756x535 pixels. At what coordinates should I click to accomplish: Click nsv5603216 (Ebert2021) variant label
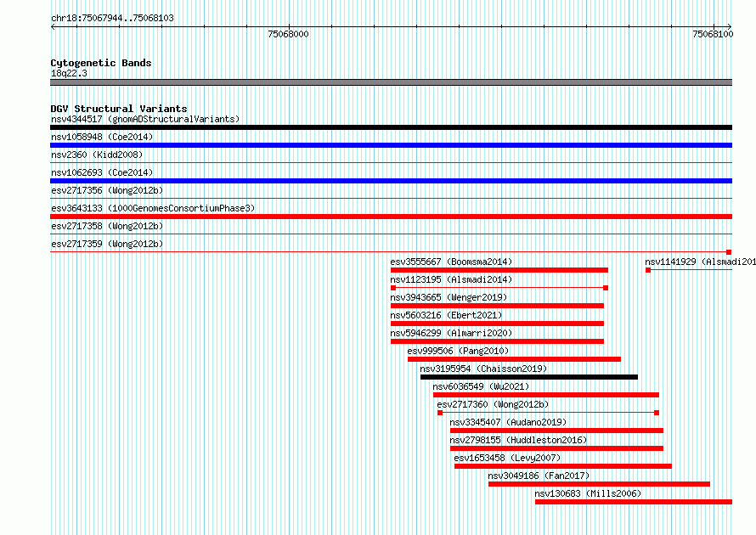pyautogui.click(x=446, y=315)
